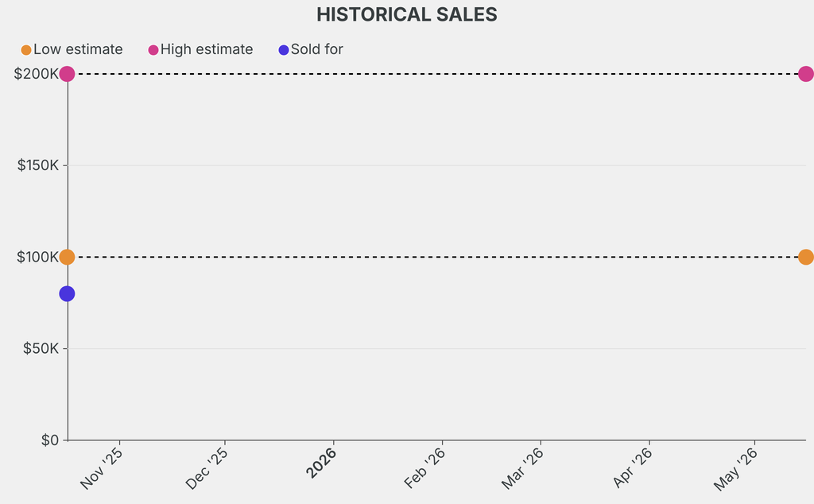Viewport: 814px width, 504px height.
Task: Select the left orange Low estimate point
Action: tap(67, 258)
